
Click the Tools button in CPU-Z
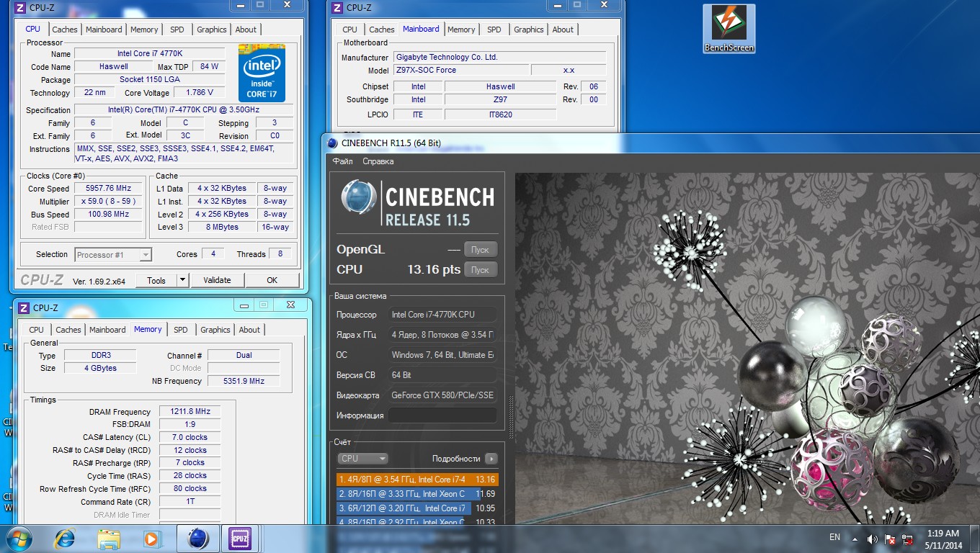[x=156, y=280]
